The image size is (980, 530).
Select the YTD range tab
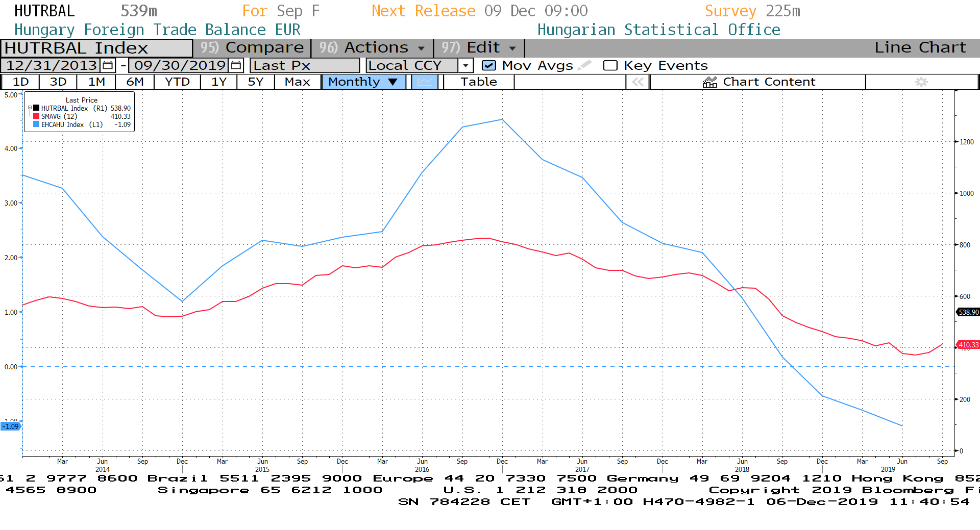177,82
